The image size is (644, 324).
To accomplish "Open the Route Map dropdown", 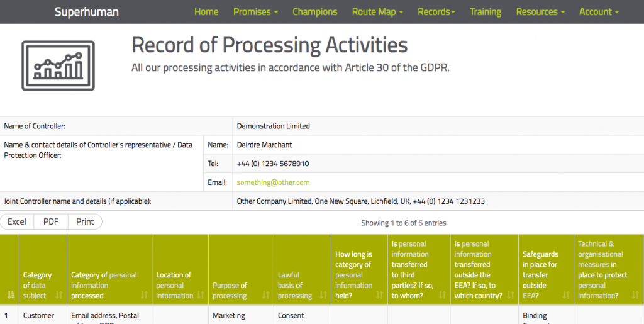I will pos(377,12).
